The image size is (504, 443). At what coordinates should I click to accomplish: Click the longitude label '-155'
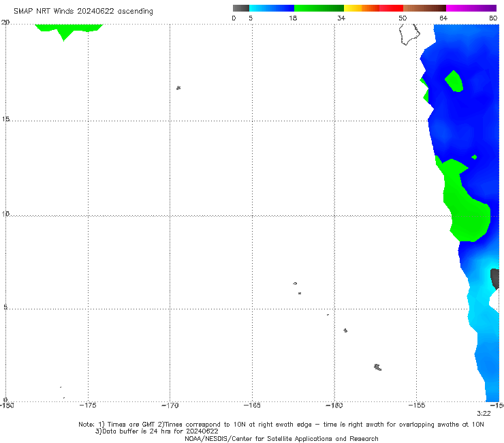[x=417, y=406]
